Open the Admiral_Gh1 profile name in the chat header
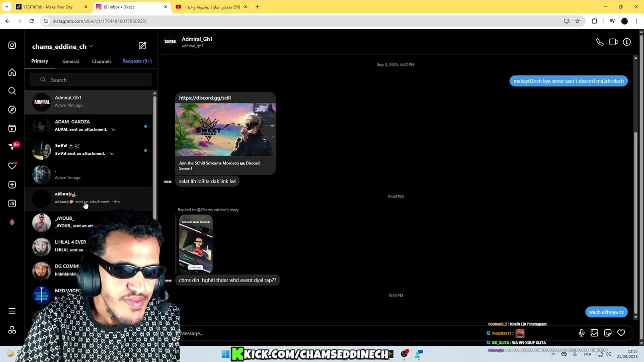 point(197,39)
